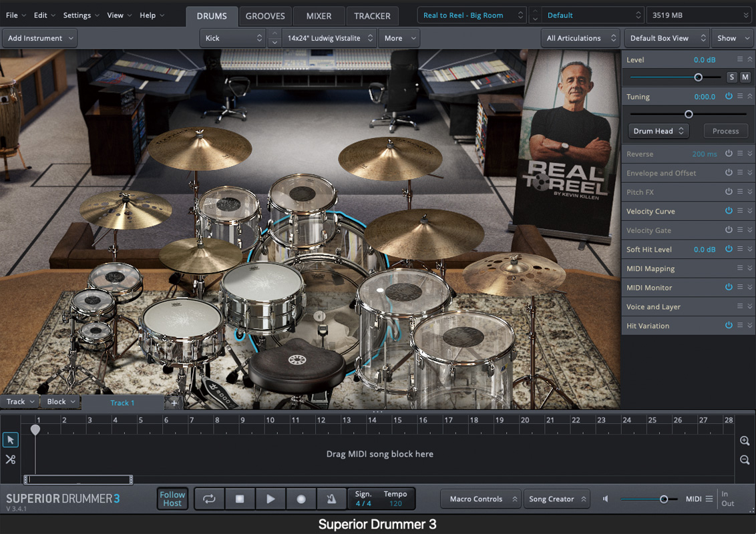The height and width of the screenshot is (534, 756).
Task: Solo the kick with the S button
Action: [731, 77]
